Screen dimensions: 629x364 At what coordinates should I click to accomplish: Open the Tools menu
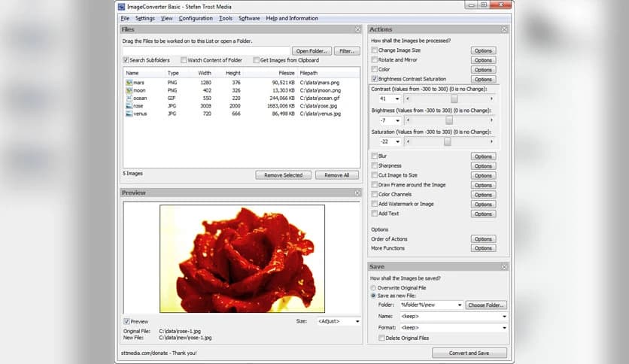226,19
